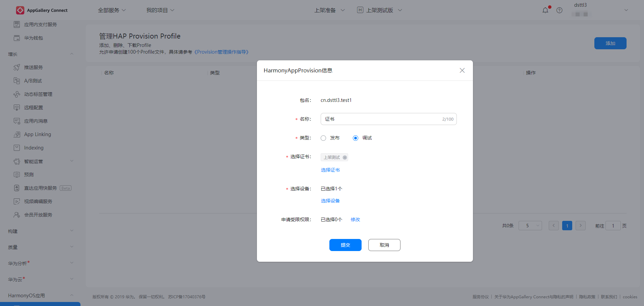The image size is (644, 306).
Task: Click the 前往 page number input
Action: coord(613,226)
